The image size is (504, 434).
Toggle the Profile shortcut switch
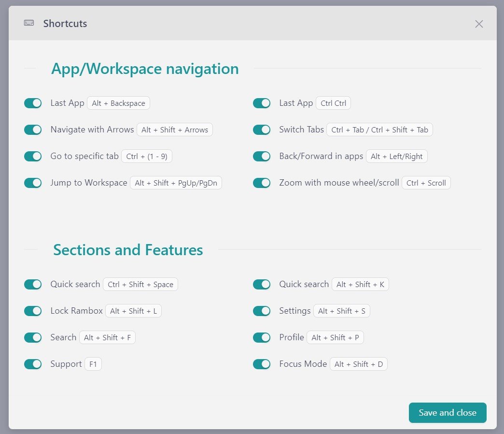(x=262, y=337)
